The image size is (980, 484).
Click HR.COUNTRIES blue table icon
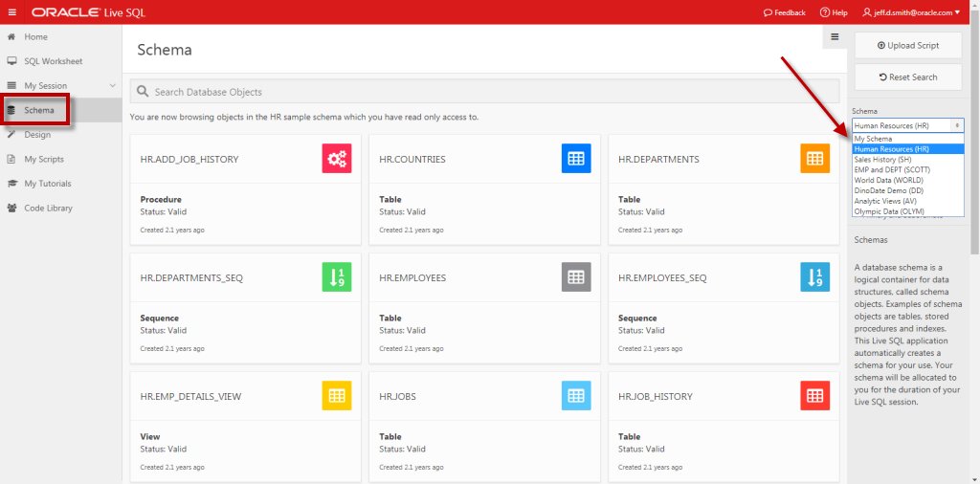point(576,159)
